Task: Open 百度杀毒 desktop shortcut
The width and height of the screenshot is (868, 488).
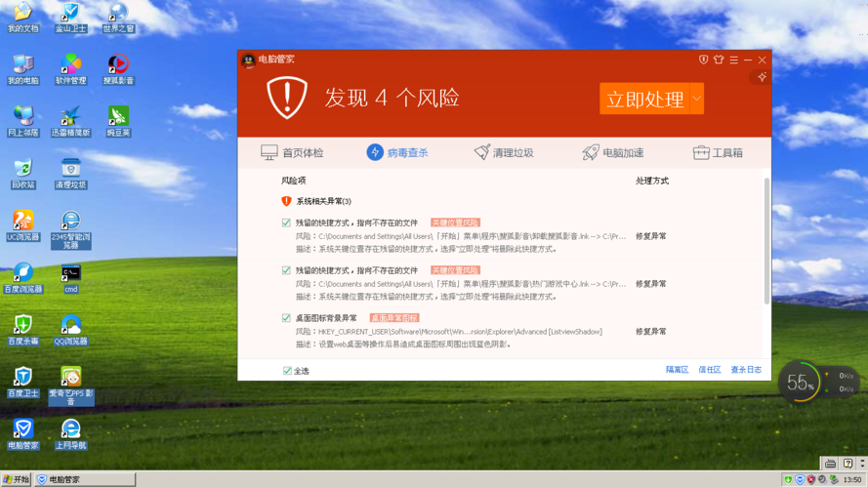Action: (23, 330)
